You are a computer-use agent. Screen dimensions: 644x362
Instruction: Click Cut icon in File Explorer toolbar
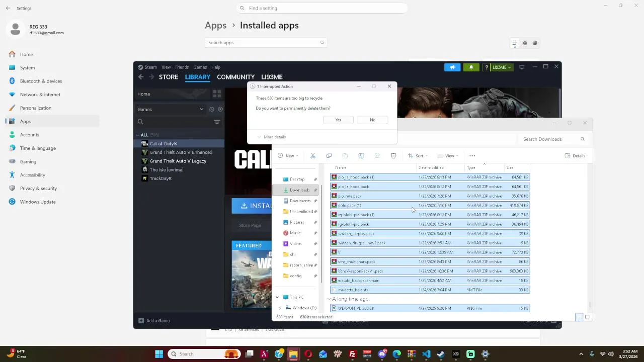tap(313, 156)
